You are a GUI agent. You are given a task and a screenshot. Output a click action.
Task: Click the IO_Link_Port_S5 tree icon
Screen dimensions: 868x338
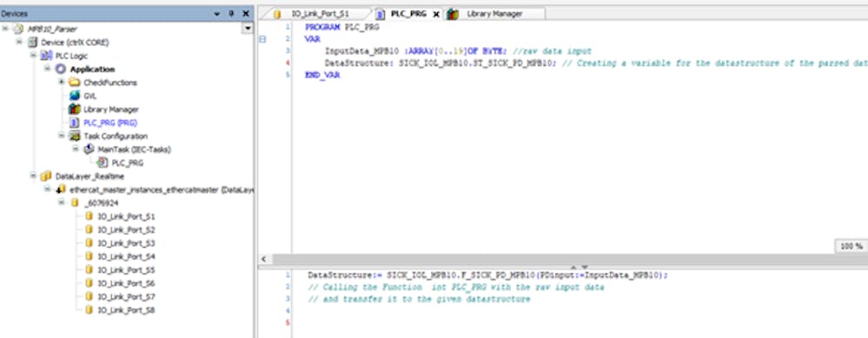click(89, 270)
